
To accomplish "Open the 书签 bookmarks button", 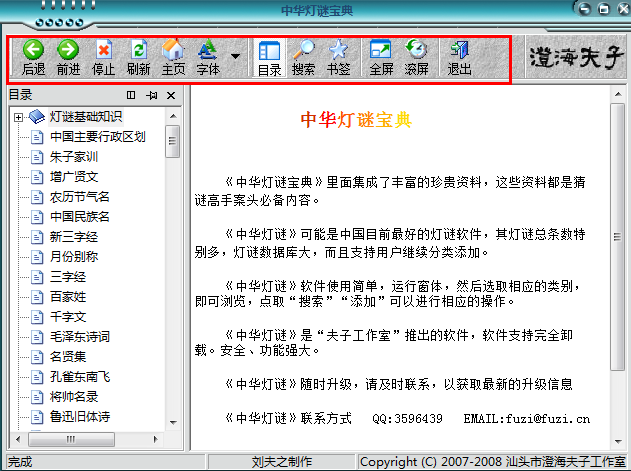I will tap(338, 58).
